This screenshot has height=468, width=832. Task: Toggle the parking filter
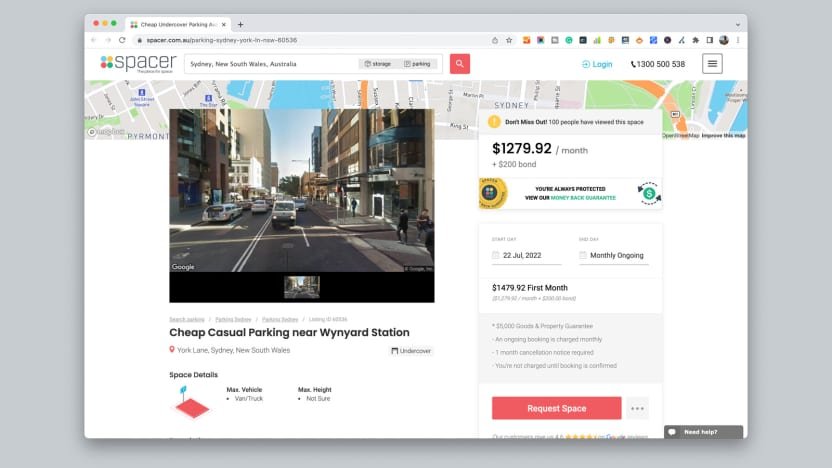click(x=418, y=64)
